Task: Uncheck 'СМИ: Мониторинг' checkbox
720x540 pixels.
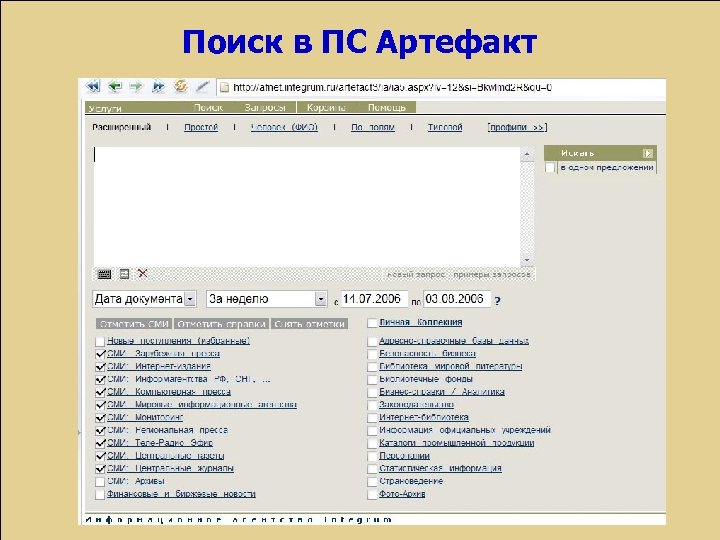Action: 100,418
